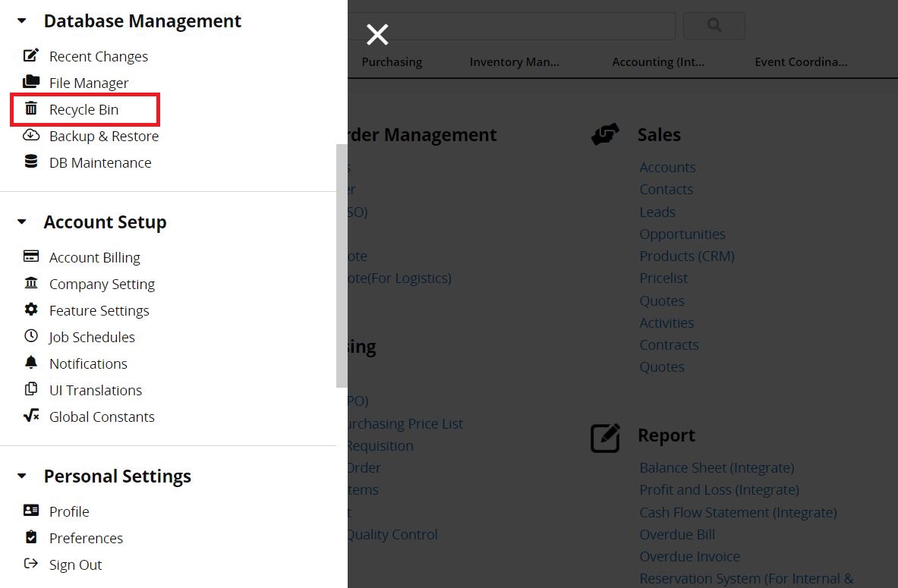
Task: Click the DB Maintenance database icon
Action: pyautogui.click(x=31, y=162)
